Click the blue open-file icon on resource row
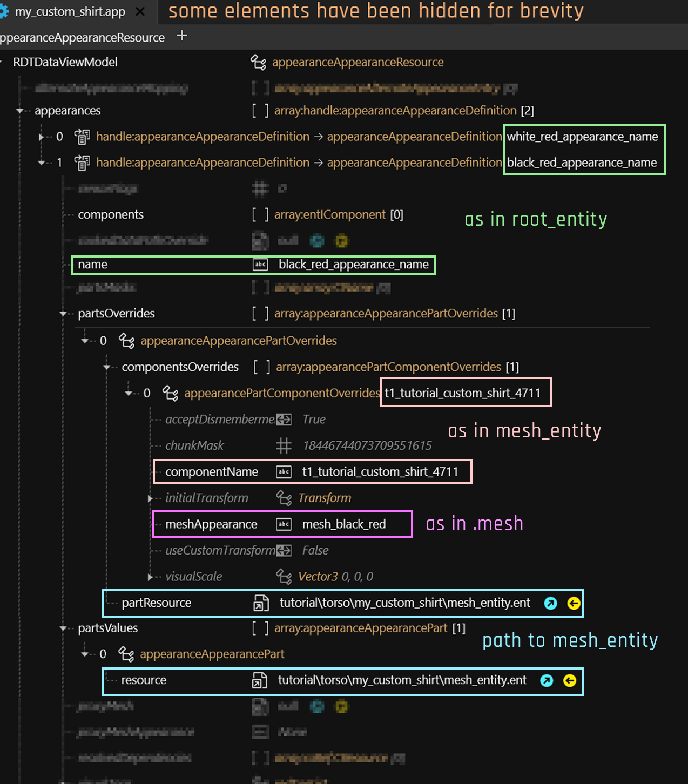This screenshot has height=784, width=688. coord(547,680)
